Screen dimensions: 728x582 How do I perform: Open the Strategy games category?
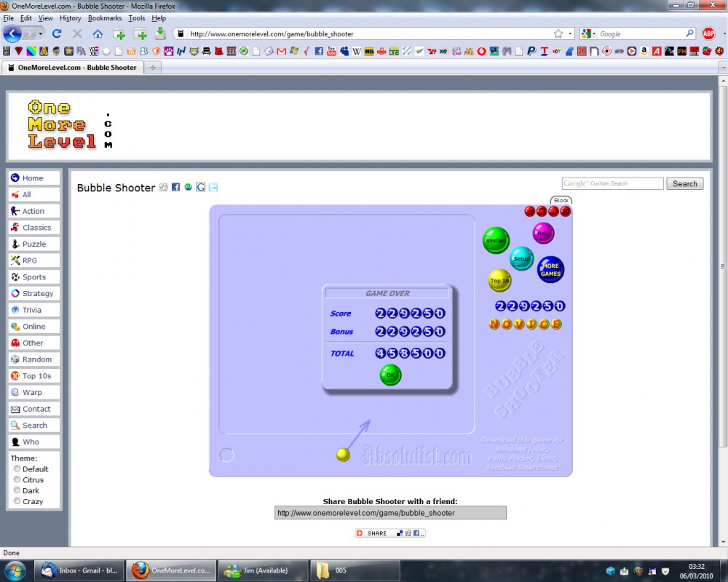pos(34,293)
